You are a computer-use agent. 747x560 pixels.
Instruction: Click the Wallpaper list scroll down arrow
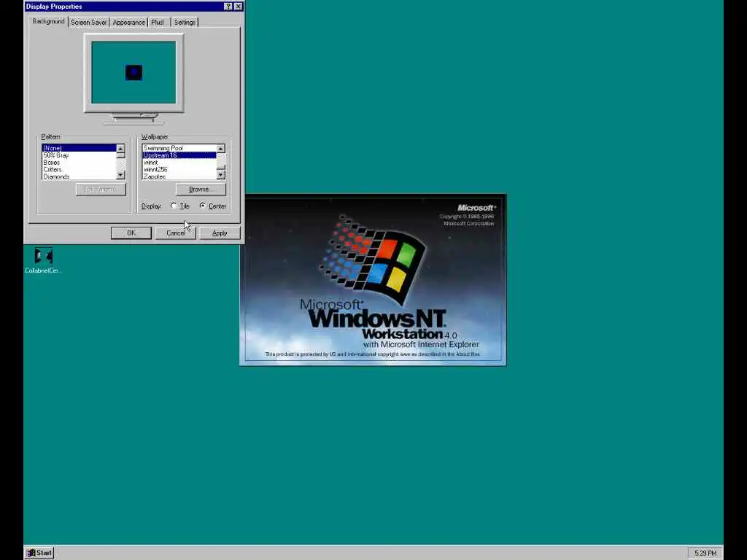pyautogui.click(x=220, y=175)
